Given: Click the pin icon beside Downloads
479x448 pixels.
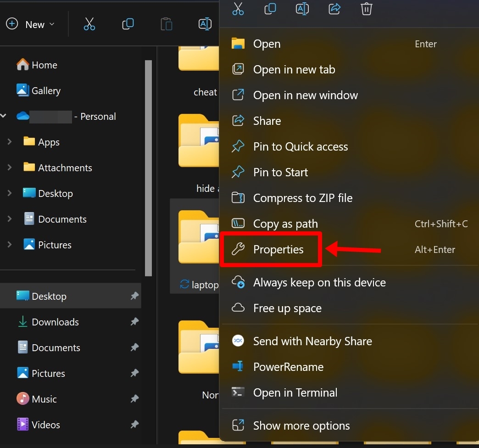Looking at the screenshot, I should pyautogui.click(x=134, y=321).
